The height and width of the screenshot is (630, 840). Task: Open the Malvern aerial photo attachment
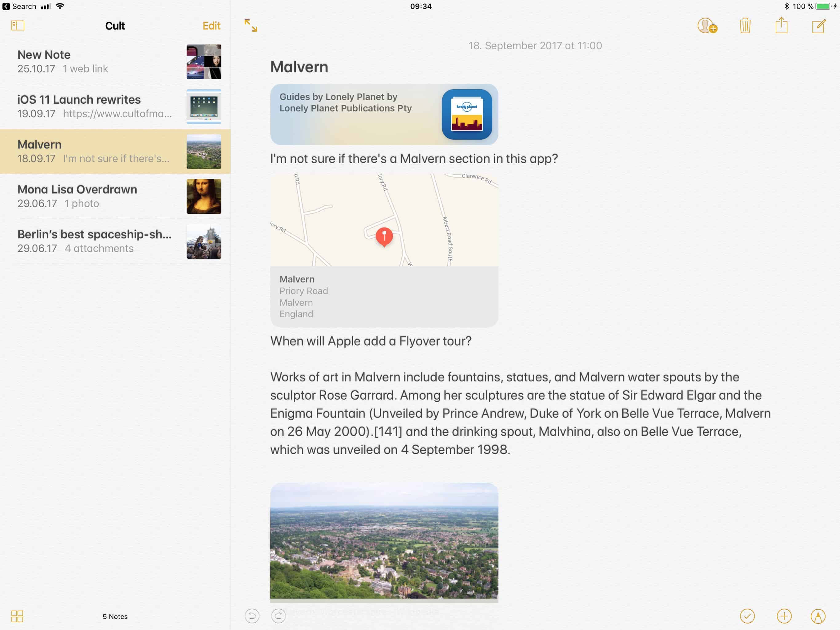pyautogui.click(x=383, y=541)
